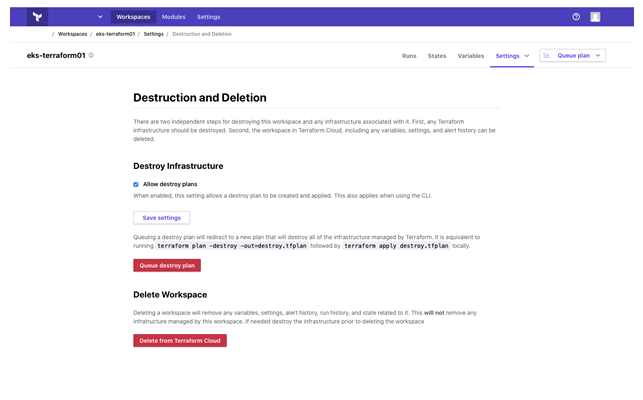Click the queue plan list icon

click(x=547, y=56)
